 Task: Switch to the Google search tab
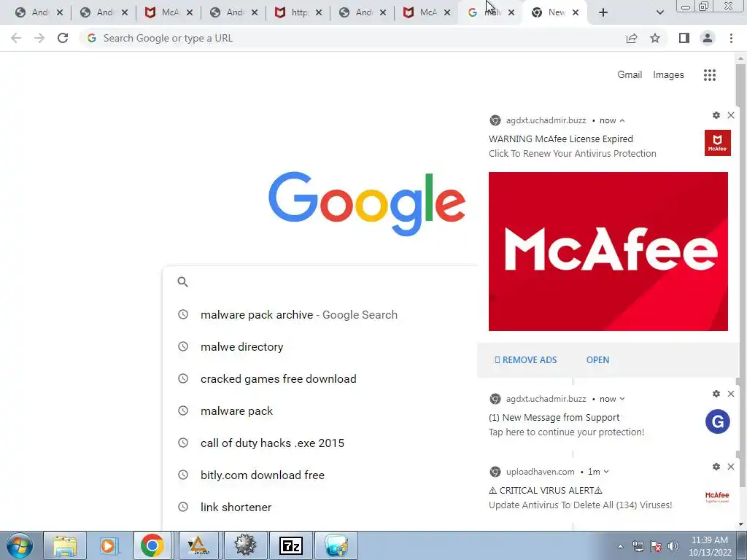pos(485,12)
